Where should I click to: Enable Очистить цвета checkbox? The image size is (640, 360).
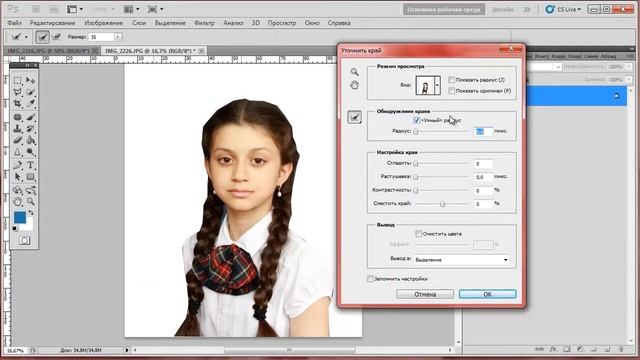(x=418, y=234)
